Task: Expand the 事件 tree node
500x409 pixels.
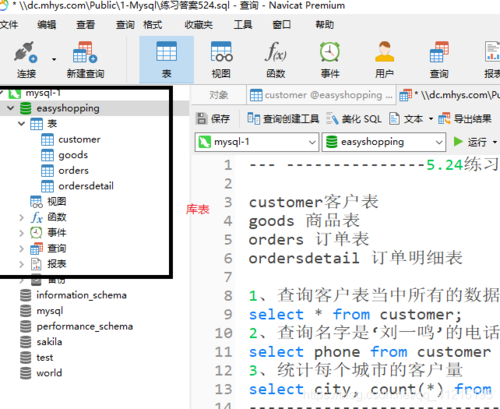Action: pos(21,233)
